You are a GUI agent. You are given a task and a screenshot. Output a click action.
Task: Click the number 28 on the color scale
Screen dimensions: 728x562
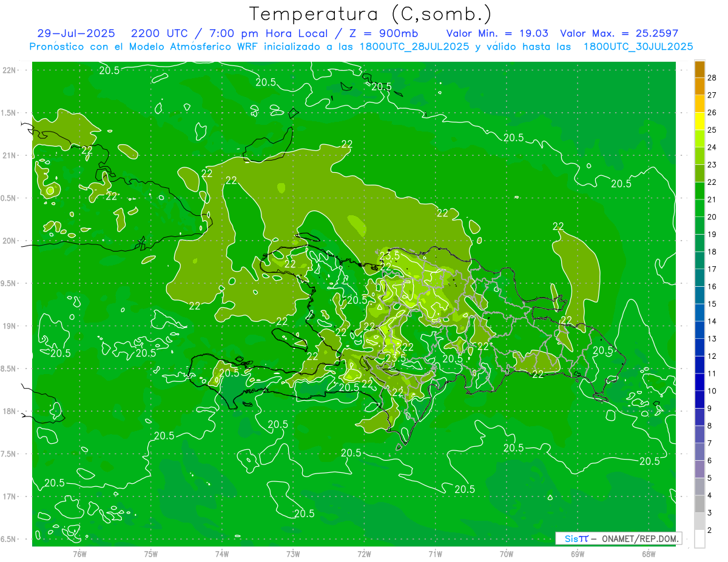point(713,78)
